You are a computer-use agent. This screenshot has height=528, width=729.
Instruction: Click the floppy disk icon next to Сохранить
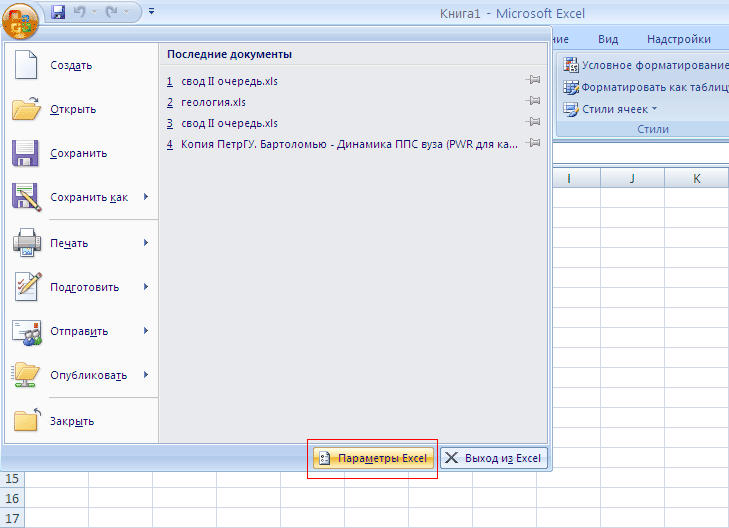pyautogui.click(x=25, y=153)
